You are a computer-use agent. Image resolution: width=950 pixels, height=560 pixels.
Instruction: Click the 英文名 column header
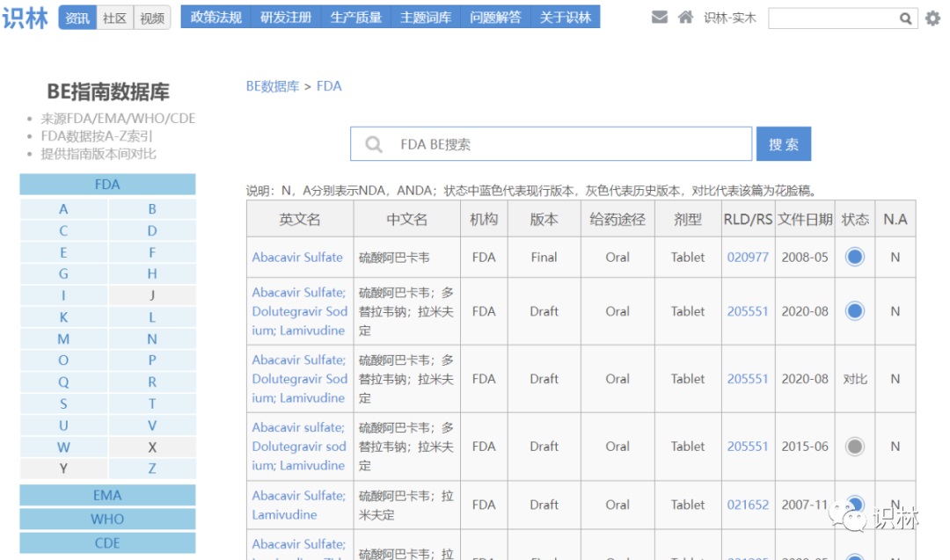300,219
